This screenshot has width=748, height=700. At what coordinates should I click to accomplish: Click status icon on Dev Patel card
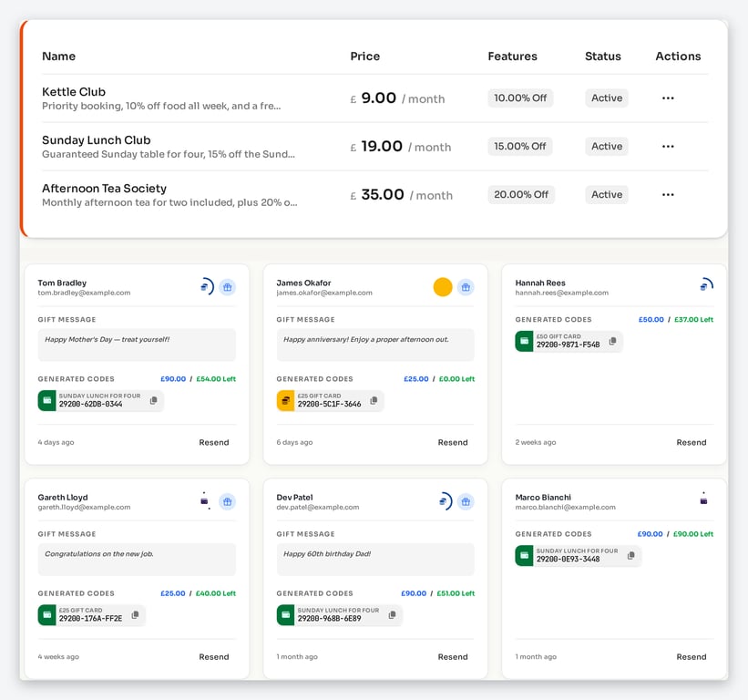coord(446,501)
